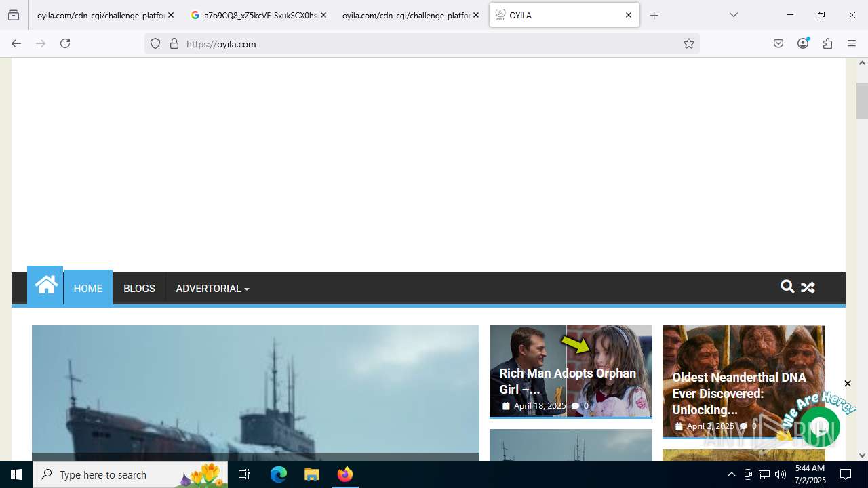Image resolution: width=868 pixels, height=488 pixels.
Task: Show site security padlock info
Action: 174,43
